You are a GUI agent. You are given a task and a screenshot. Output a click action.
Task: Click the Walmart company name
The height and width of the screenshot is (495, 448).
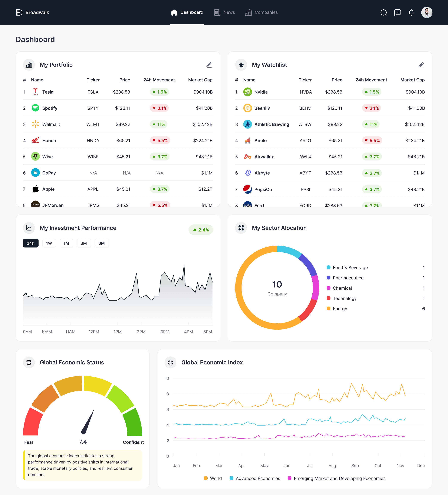click(x=51, y=124)
